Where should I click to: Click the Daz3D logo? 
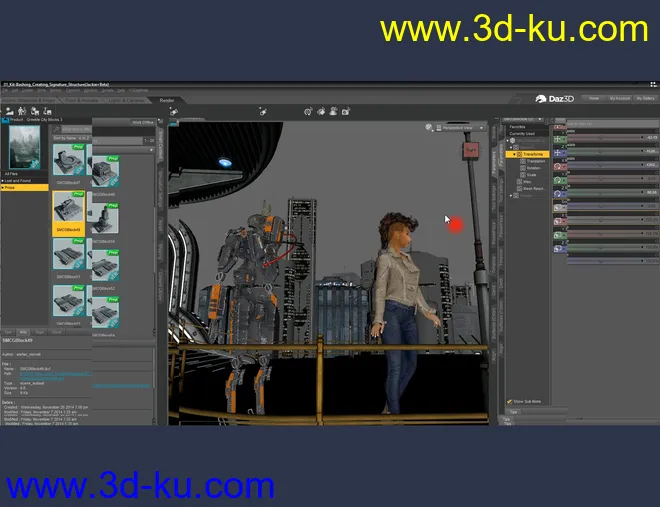click(556, 99)
